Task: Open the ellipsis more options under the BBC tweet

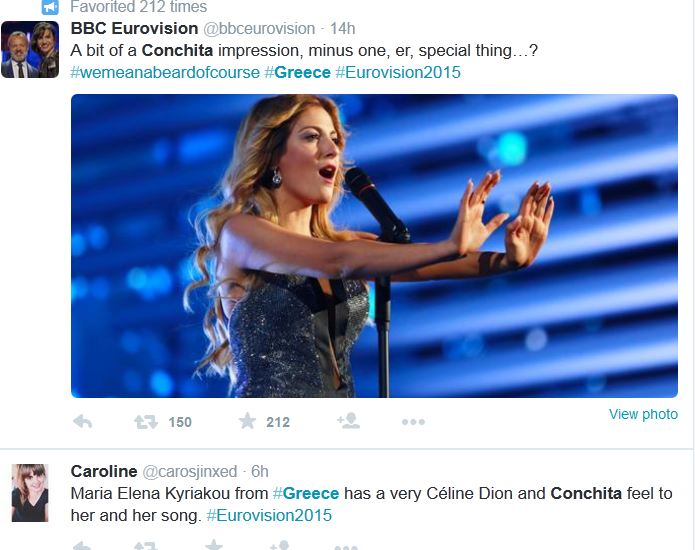Action: click(413, 422)
